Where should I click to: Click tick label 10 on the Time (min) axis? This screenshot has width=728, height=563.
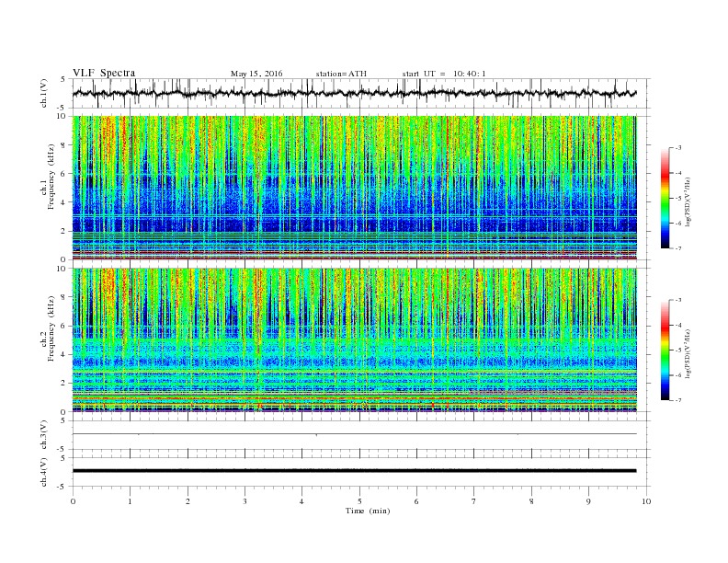[x=646, y=501]
